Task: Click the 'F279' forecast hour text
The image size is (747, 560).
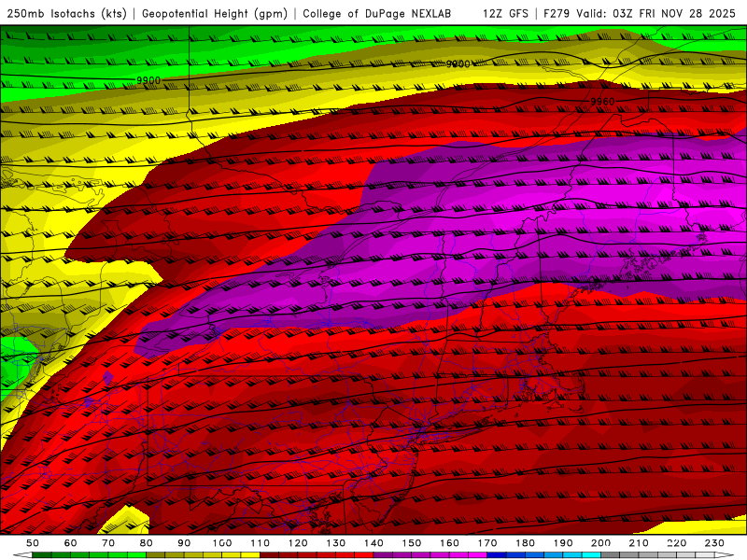Action: click(557, 13)
